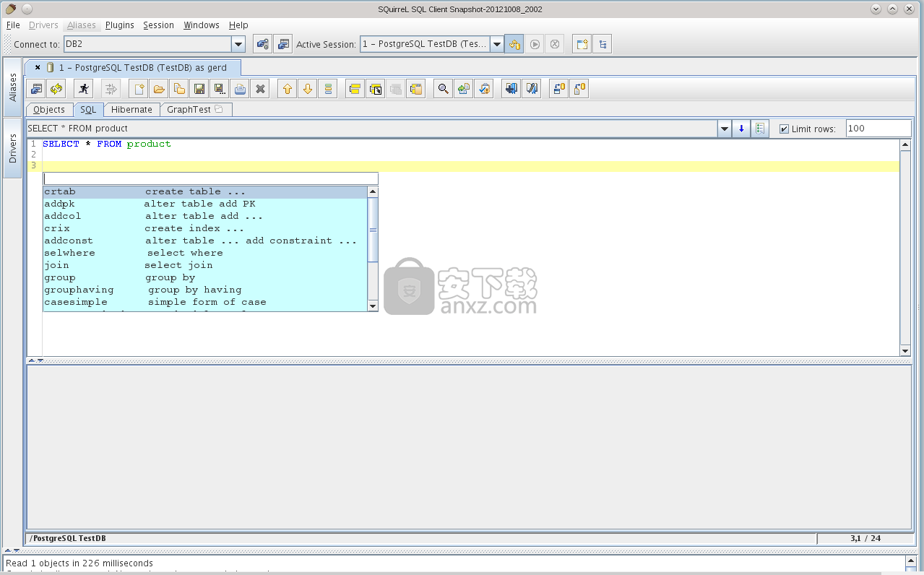Click the window with cursor icon in session toolbar
Viewport: 924px width, 575px height.
pyautogui.click(x=375, y=89)
